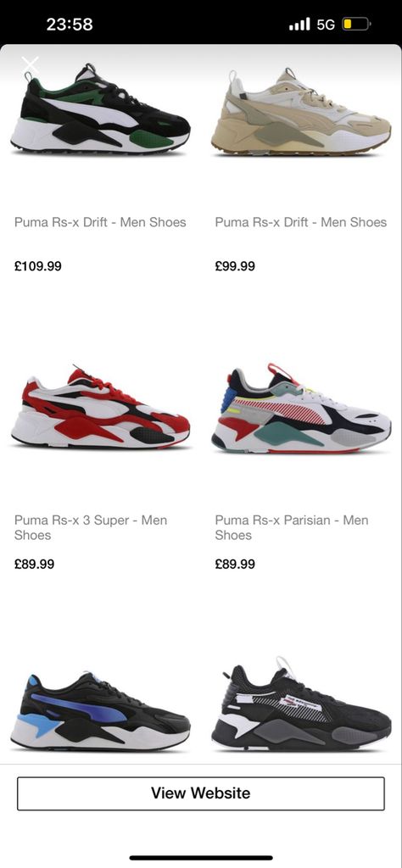Select the £99.99 Puma Rs-x Drift title

pyautogui.click(x=301, y=222)
